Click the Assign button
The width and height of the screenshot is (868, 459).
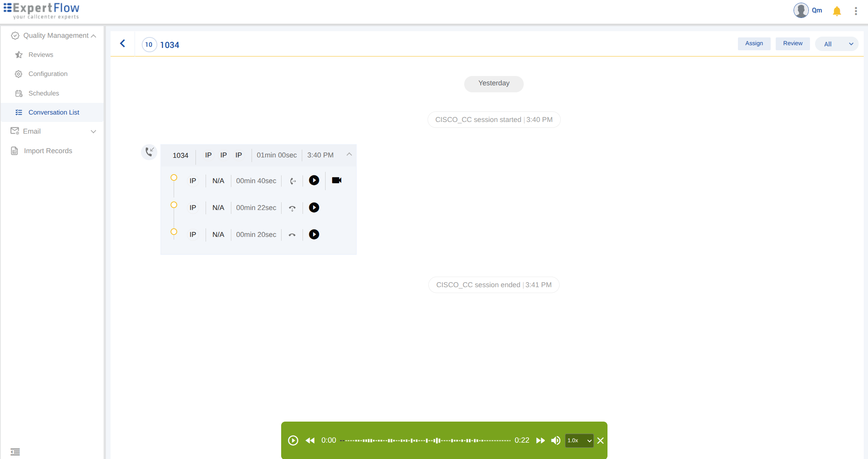tap(754, 44)
